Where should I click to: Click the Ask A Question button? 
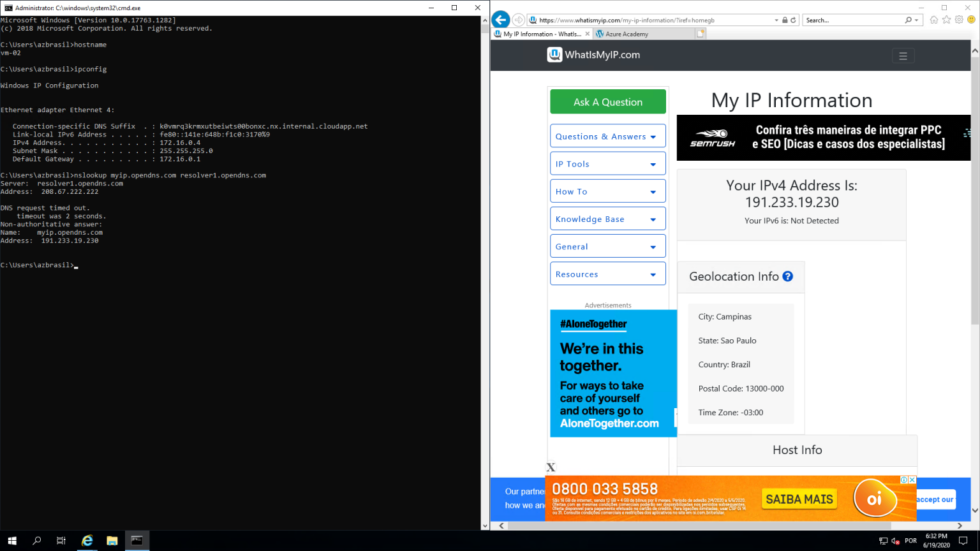(x=607, y=101)
